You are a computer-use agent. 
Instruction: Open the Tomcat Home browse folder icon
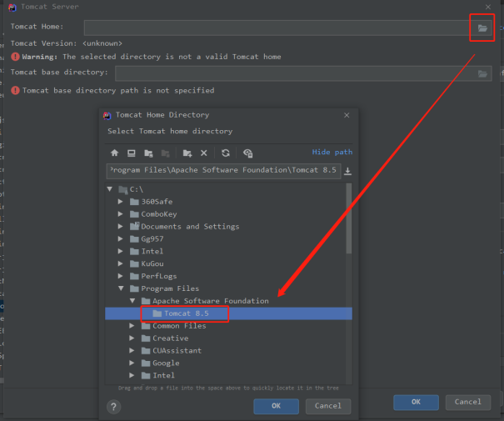pyautogui.click(x=482, y=28)
